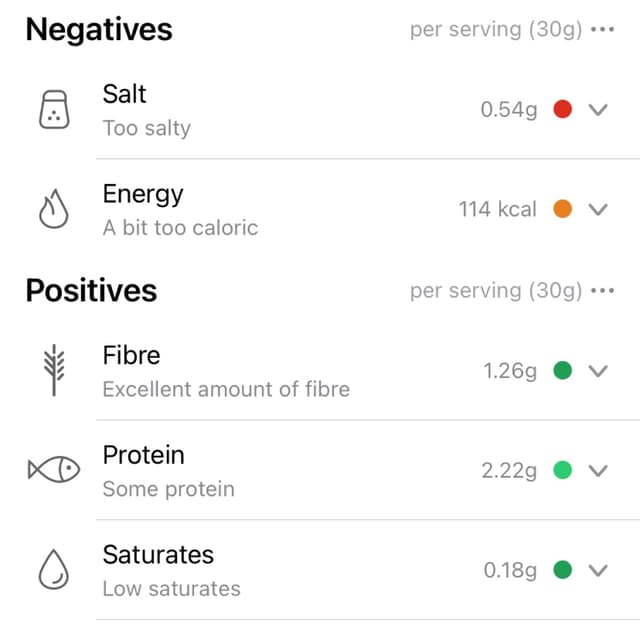Click the green Fibre rating dot
The height and width of the screenshot is (640, 640).
(x=562, y=370)
